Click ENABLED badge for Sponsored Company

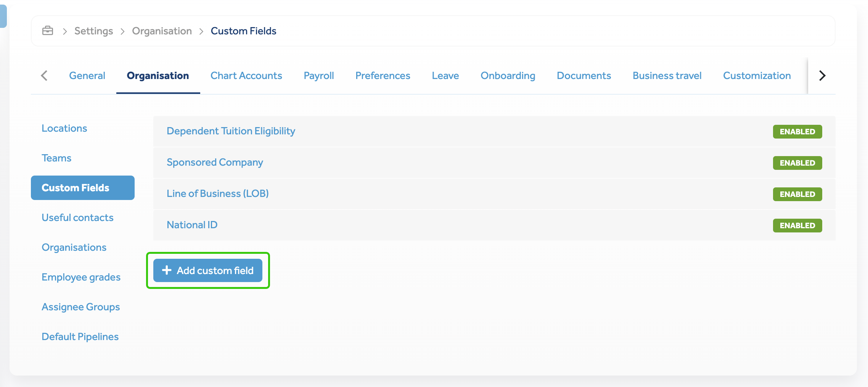pyautogui.click(x=797, y=163)
